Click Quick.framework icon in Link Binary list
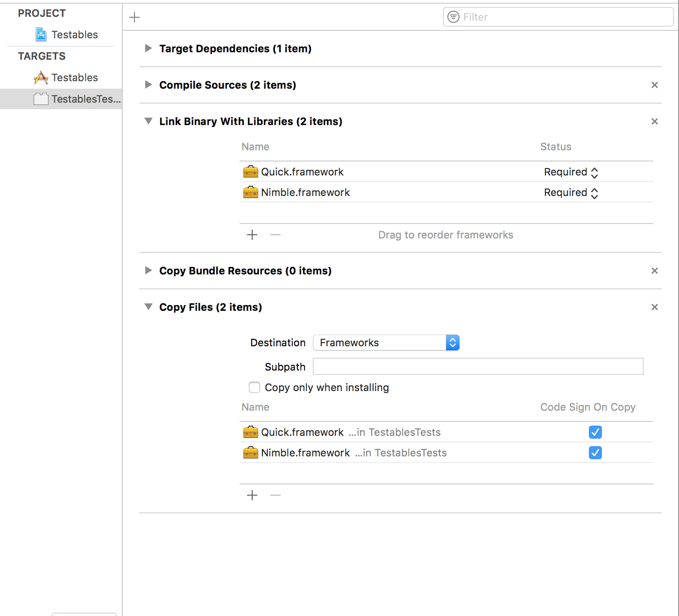679x616 pixels. pos(251,172)
